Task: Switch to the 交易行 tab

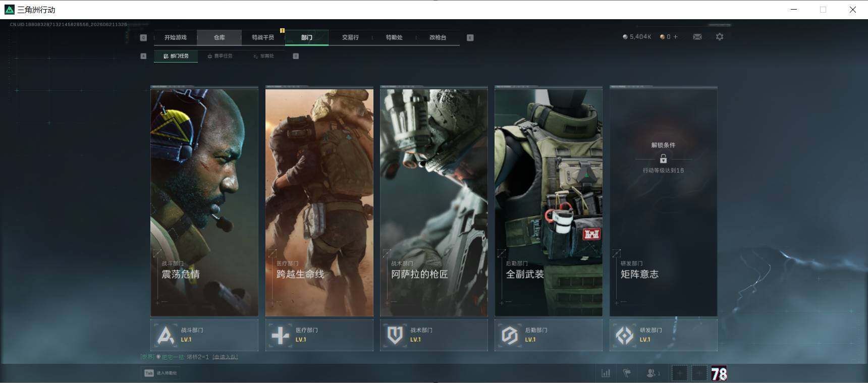Action: click(x=350, y=37)
